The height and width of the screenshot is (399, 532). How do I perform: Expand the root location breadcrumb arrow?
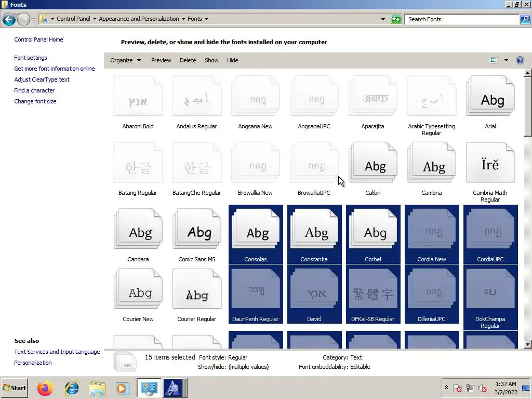click(52, 19)
